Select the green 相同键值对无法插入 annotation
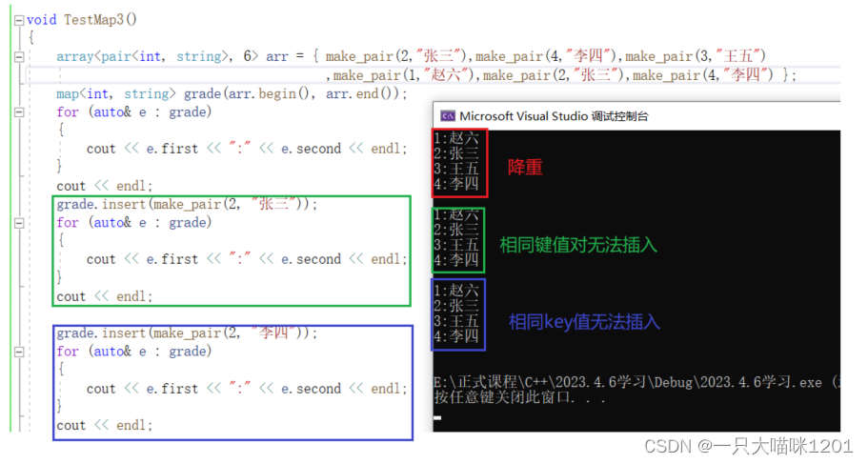The width and height of the screenshot is (868, 464). click(578, 245)
